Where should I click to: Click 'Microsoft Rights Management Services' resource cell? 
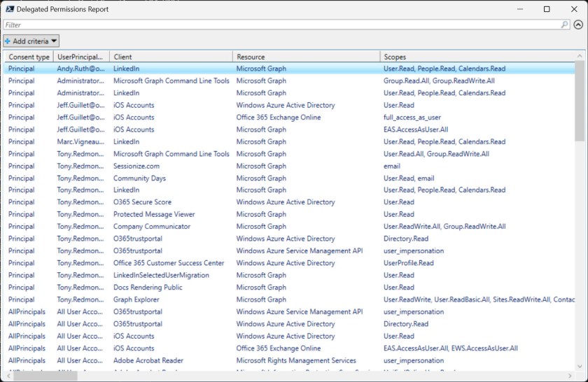pyautogui.click(x=296, y=360)
